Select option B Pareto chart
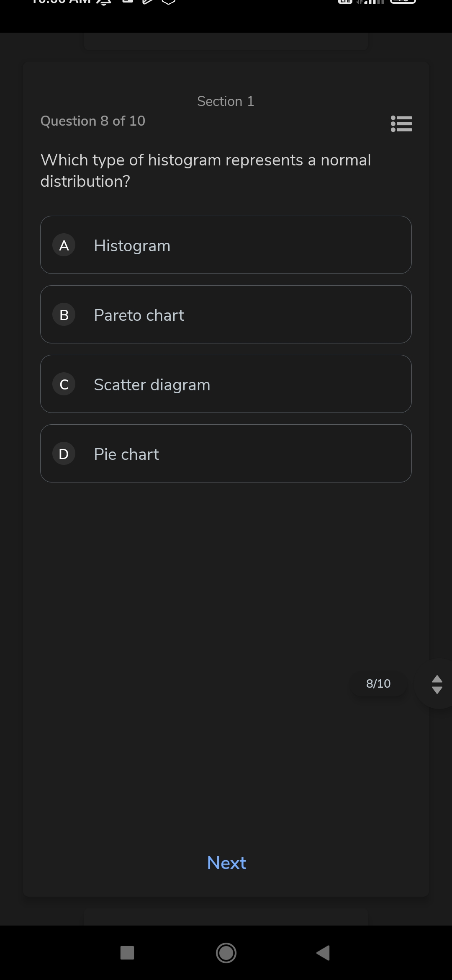Viewport: 452px width, 980px height. (226, 315)
